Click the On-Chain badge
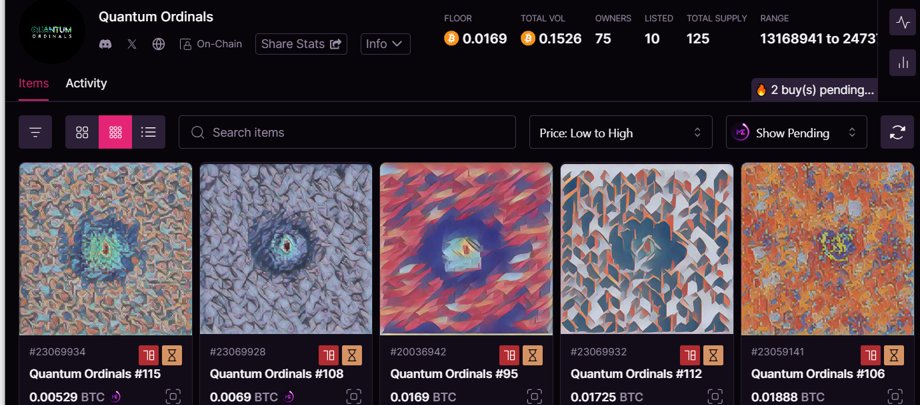 [211, 44]
